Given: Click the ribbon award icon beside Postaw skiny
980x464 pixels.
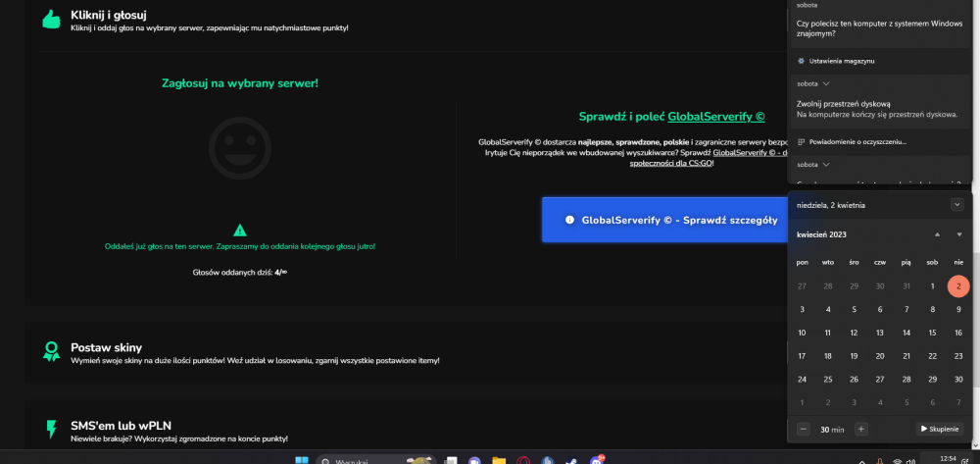Looking at the screenshot, I should (x=51, y=351).
